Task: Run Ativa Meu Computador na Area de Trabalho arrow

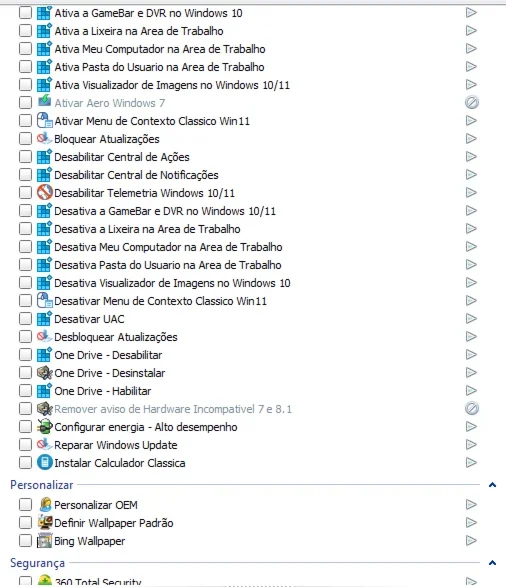Action: pyautogui.click(x=471, y=49)
